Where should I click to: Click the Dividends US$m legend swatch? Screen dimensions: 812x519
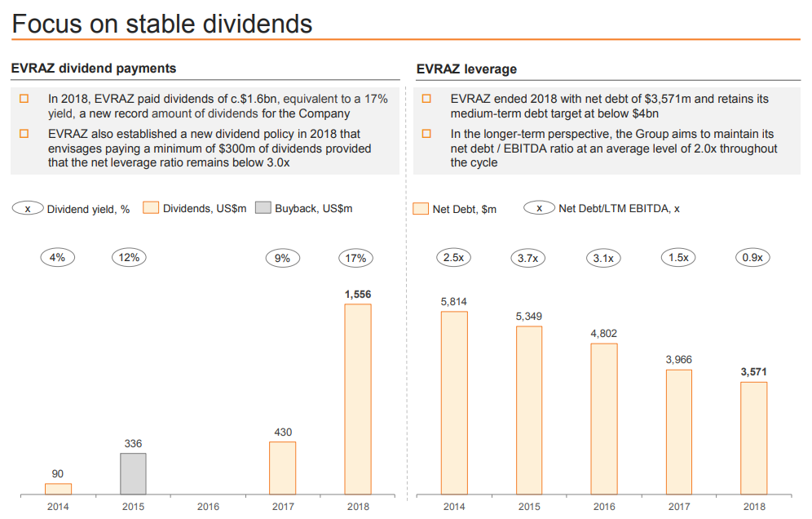151,208
